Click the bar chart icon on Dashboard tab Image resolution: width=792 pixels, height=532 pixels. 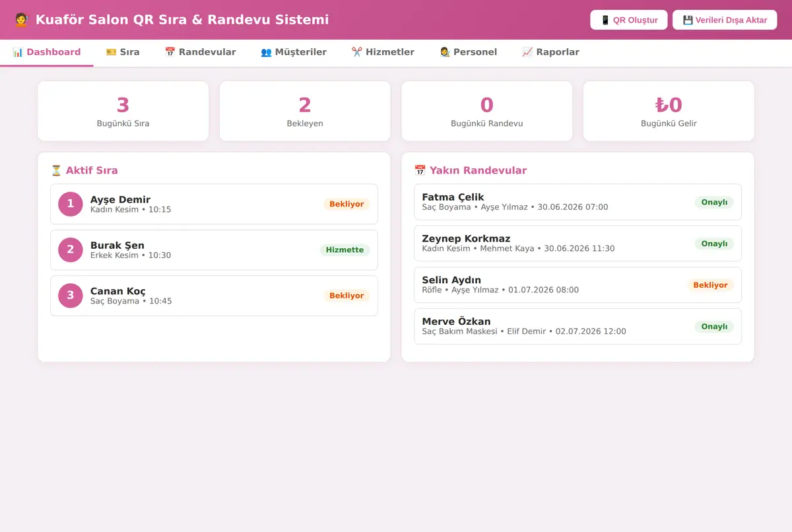tap(18, 52)
